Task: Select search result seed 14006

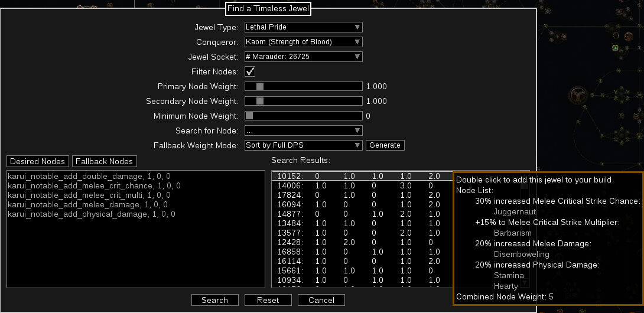Action: (363, 185)
